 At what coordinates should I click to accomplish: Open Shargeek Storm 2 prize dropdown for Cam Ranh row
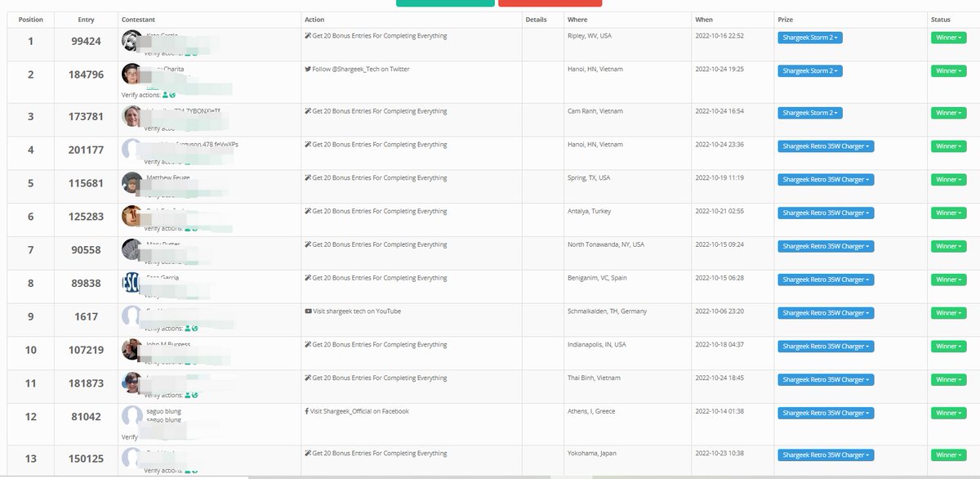click(x=810, y=113)
